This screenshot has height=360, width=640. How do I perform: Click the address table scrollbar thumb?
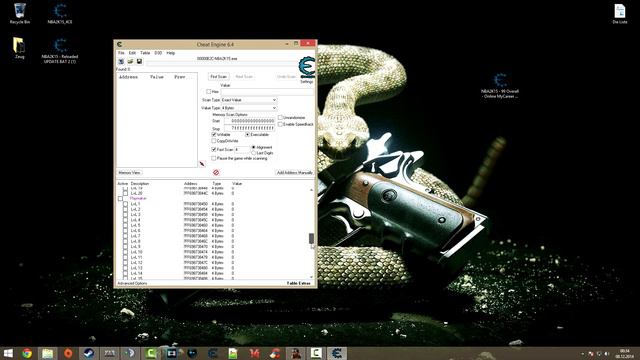pos(311,238)
